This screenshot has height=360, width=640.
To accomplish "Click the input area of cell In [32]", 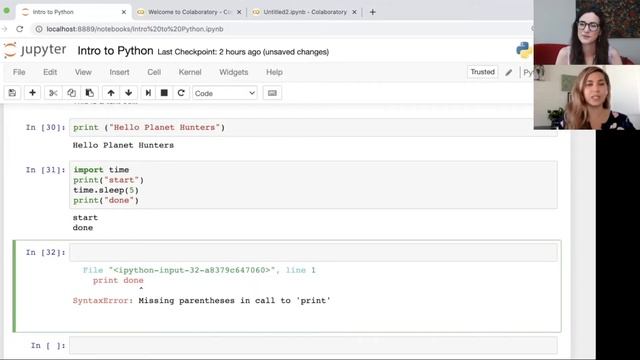I will (313, 253).
